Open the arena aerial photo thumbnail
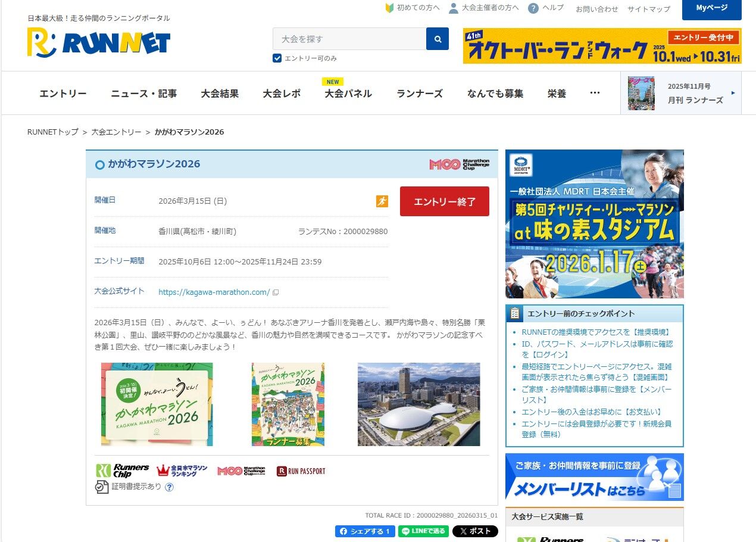 pyautogui.click(x=418, y=404)
